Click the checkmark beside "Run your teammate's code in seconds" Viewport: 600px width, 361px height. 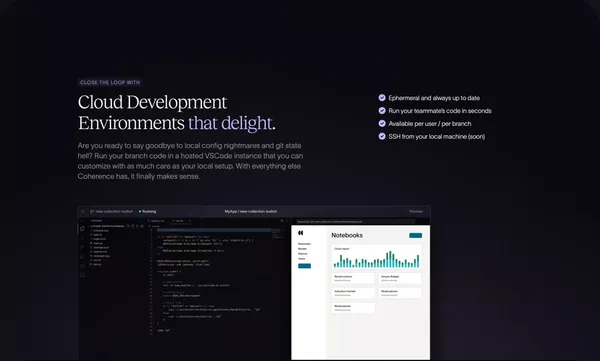pyautogui.click(x=382, y=111)
